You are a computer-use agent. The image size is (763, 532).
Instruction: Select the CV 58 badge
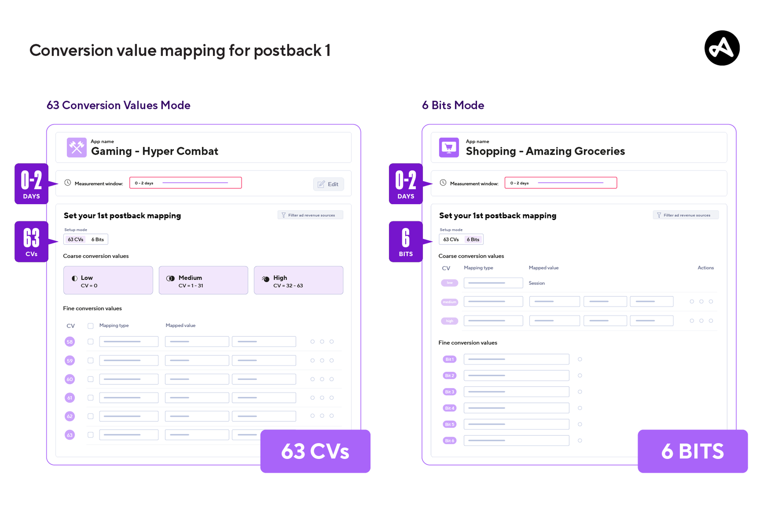pos(69,342)
